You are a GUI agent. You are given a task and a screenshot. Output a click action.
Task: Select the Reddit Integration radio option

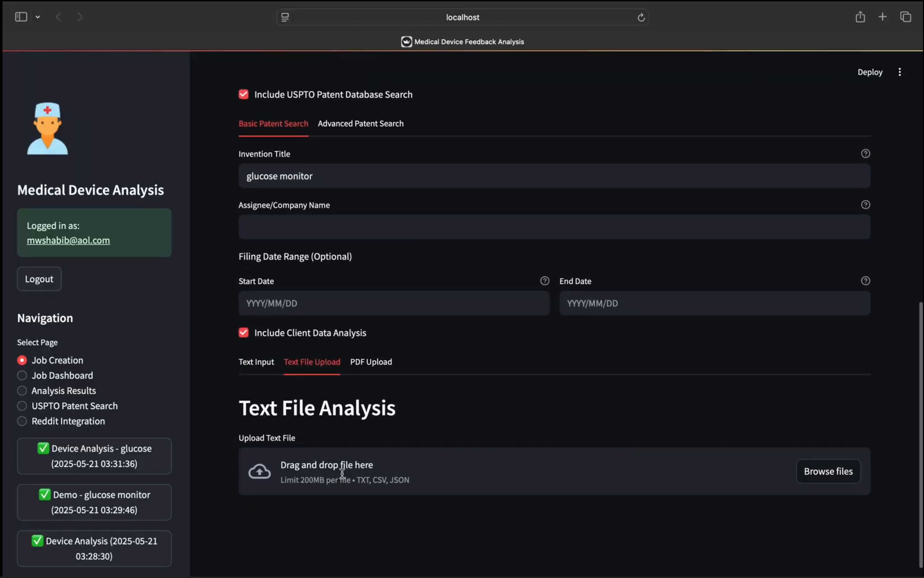coord(61,421)
